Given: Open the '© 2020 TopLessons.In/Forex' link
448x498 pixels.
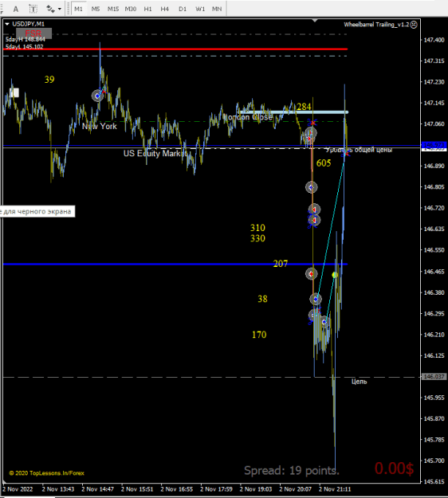Looking at the screenshot, I should (46, 473).
